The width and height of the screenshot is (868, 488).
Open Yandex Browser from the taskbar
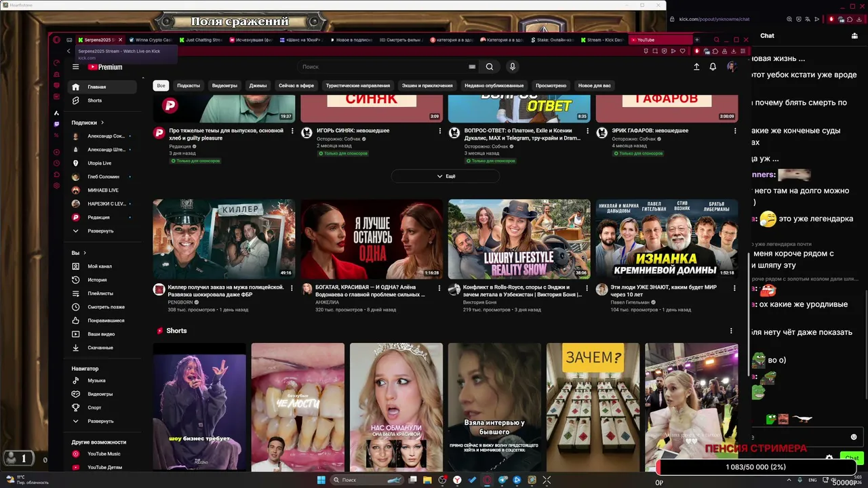[x=457, y=480]
